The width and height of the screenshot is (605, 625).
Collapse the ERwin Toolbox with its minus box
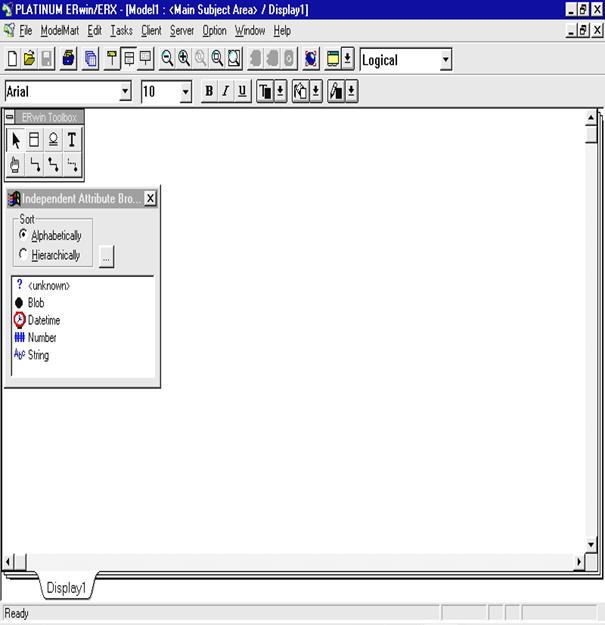10,117
